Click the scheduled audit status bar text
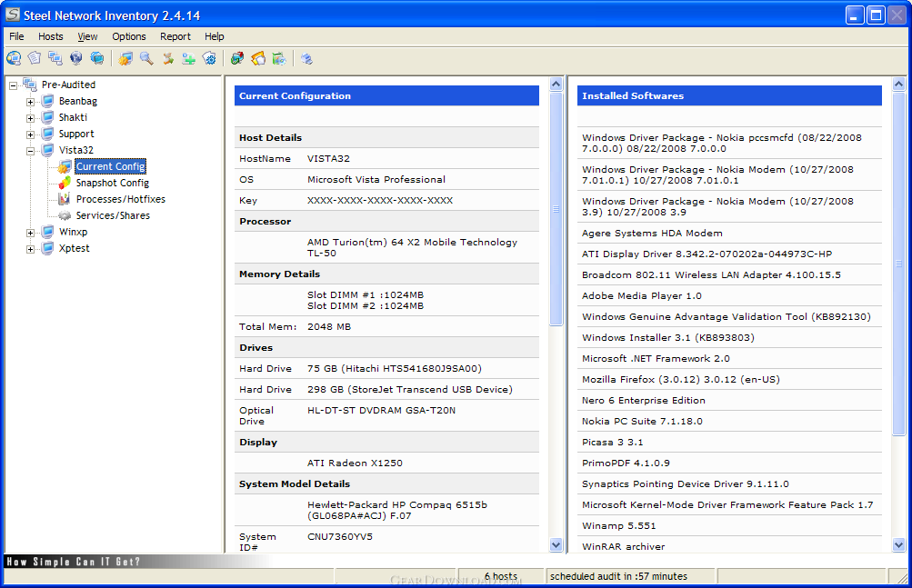This screenshot has width=912, height=588. pyautogui.click(x=618, y=576)
